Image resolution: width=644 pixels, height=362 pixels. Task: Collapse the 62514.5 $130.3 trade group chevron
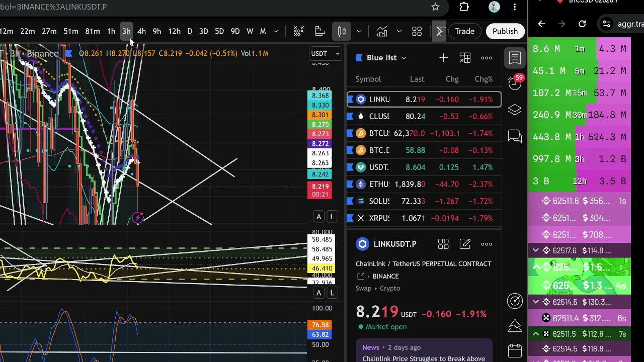tap(536, 302)
